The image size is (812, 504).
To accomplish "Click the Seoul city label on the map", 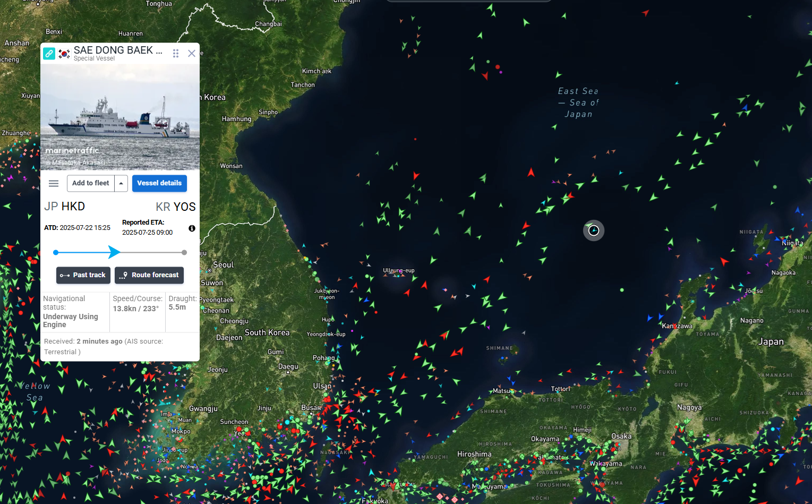I will (x=223, y=265).
